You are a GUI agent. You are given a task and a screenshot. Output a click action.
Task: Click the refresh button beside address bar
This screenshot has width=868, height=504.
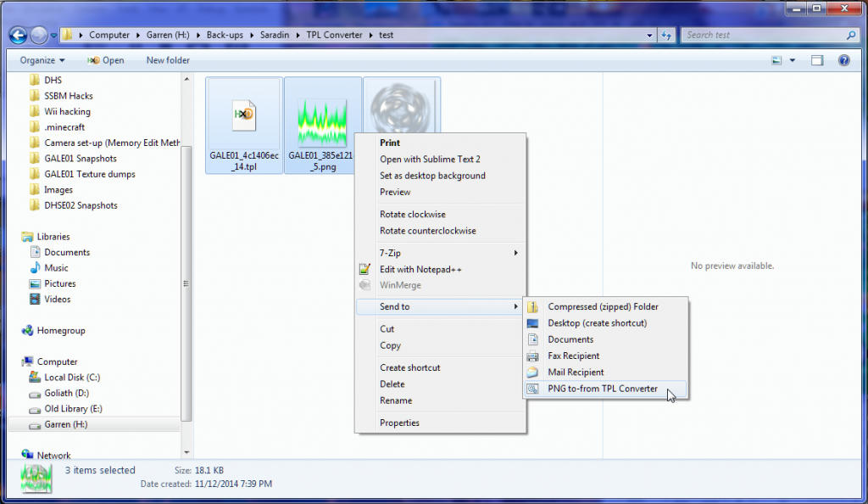click(x=666, y=36)
